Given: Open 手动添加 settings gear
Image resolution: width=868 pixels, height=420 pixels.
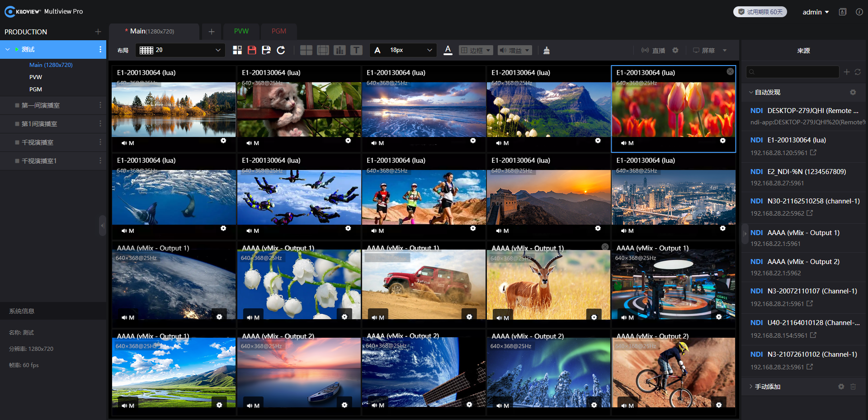Looking at the screenshot, I should coord(841,387).
